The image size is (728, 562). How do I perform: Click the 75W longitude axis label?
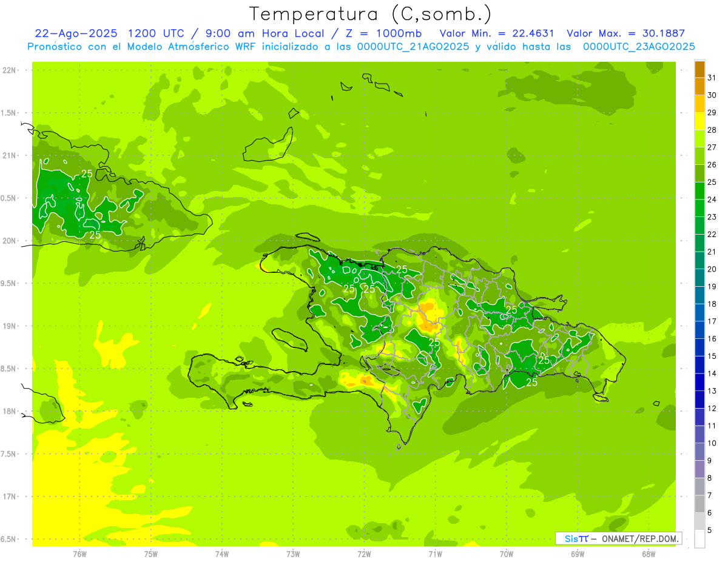[x=151, y=554]
